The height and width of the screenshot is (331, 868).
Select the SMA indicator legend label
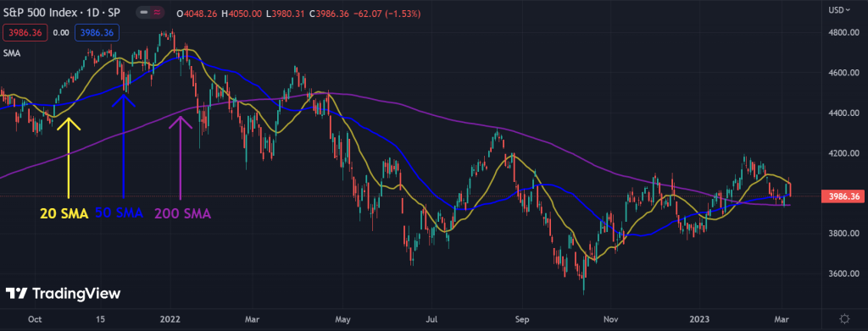click(x=12, y=53)
